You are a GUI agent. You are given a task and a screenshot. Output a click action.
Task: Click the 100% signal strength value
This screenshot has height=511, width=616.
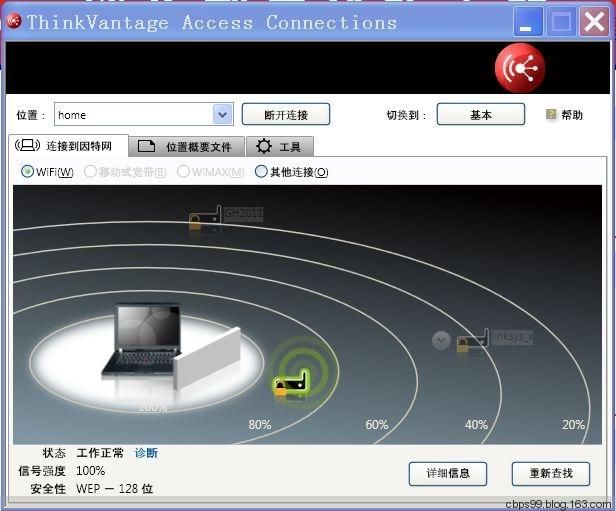point(91,471)
